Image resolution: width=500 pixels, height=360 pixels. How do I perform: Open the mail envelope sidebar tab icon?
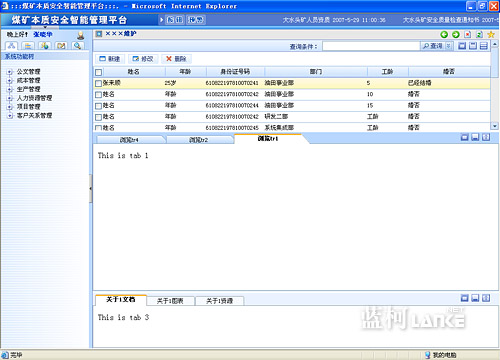click(x=61, y=46)
